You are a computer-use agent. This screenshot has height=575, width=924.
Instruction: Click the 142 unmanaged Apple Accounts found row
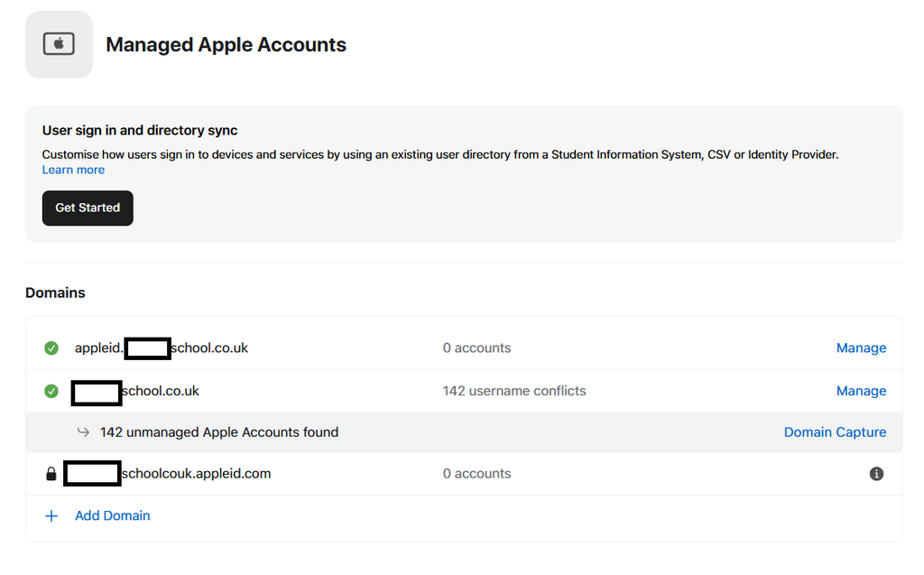(x=464, y=432)
